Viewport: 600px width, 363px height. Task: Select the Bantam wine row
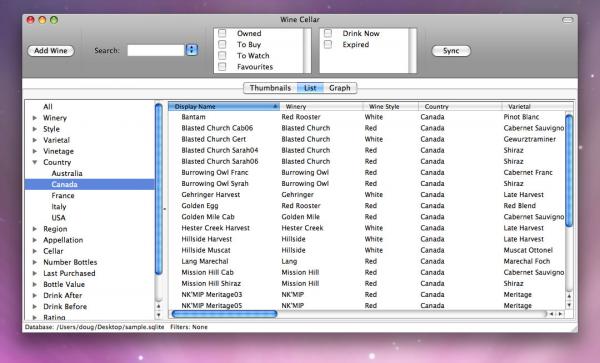(367, 117)
